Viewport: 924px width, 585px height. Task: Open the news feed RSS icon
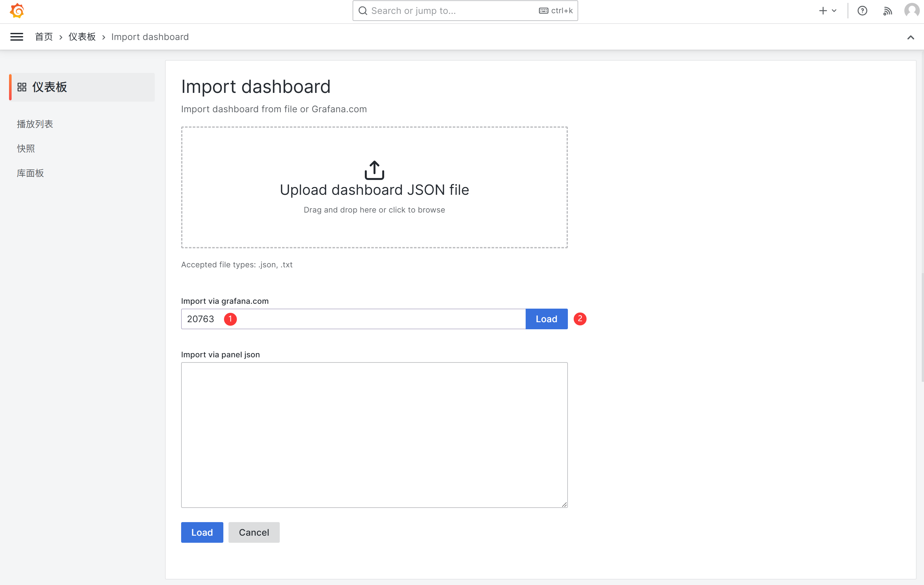click(887, 11)
